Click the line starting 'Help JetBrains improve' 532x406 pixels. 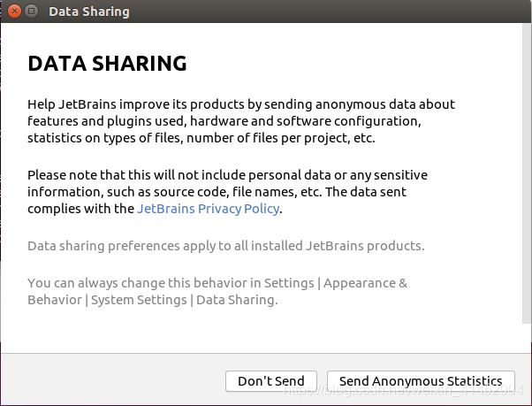point(133,104)
